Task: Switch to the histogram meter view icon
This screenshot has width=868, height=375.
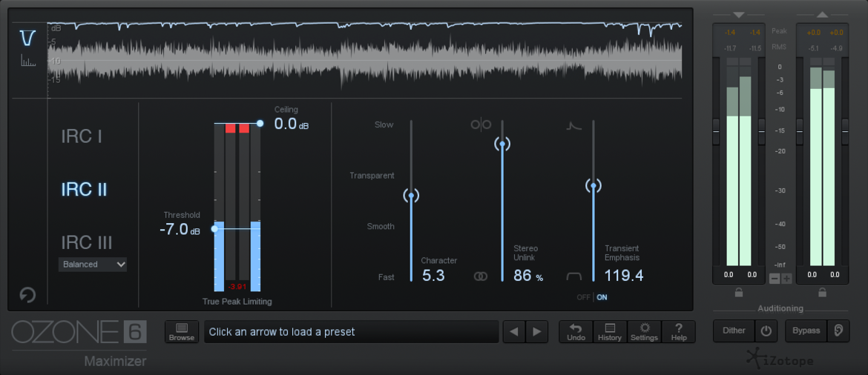Action: tap(27, 60)
